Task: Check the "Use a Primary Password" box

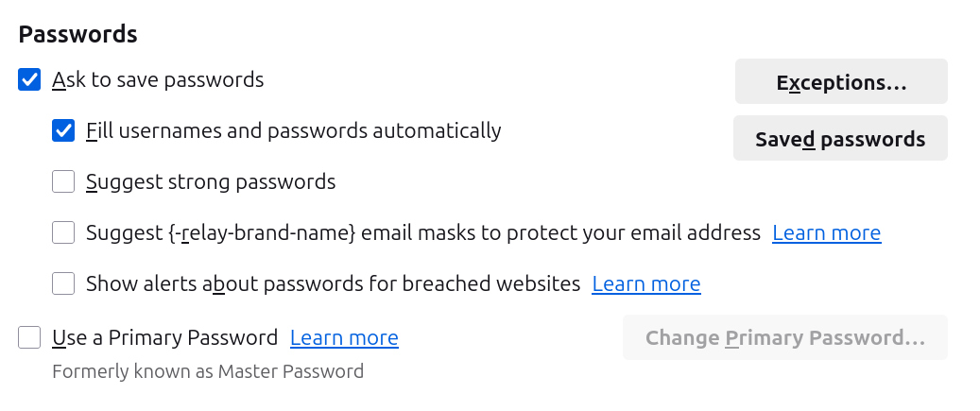Action: pos(29,337)
